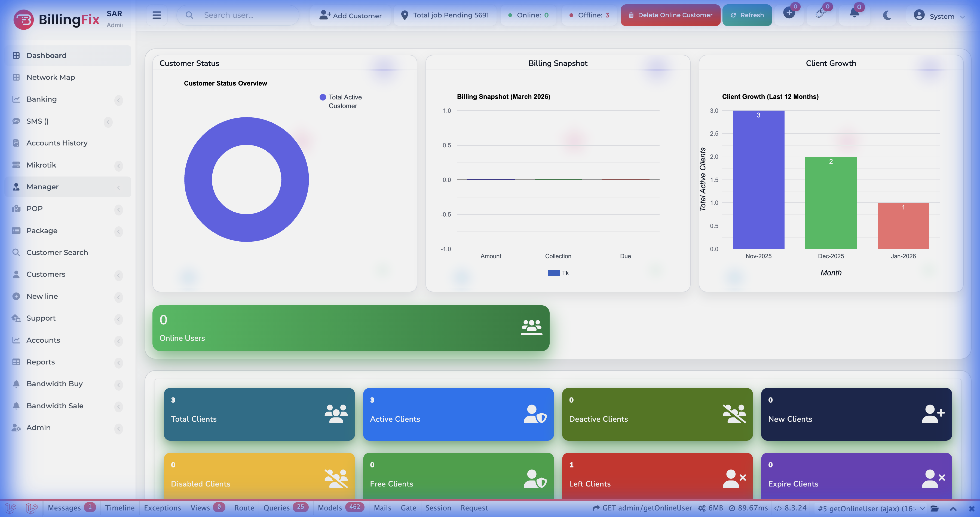Toggle the hamburger sidebar menu icon
This screenshot has width=980, height=517.
pyautogui.click(x=156, y=15)
